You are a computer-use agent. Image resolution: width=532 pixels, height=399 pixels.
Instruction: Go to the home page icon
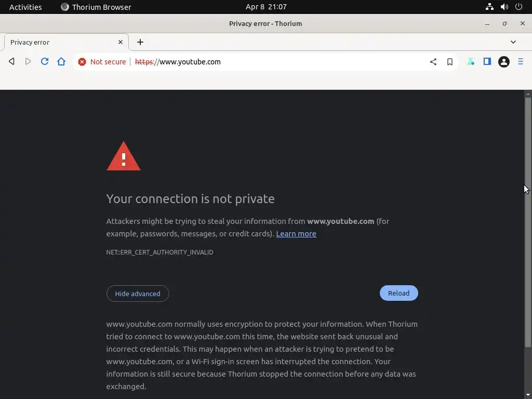point(61,62)
